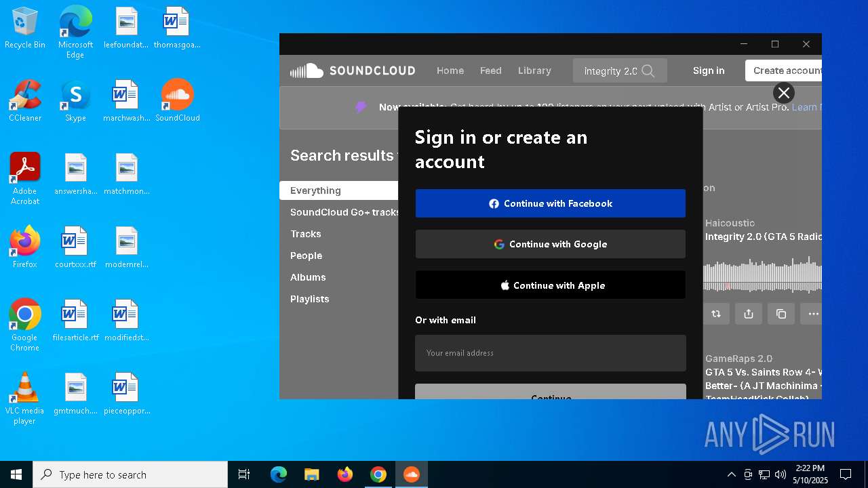The image size is (868, 488).
Task: Click the purple lightning banner icon
Action: click(361, 107)
